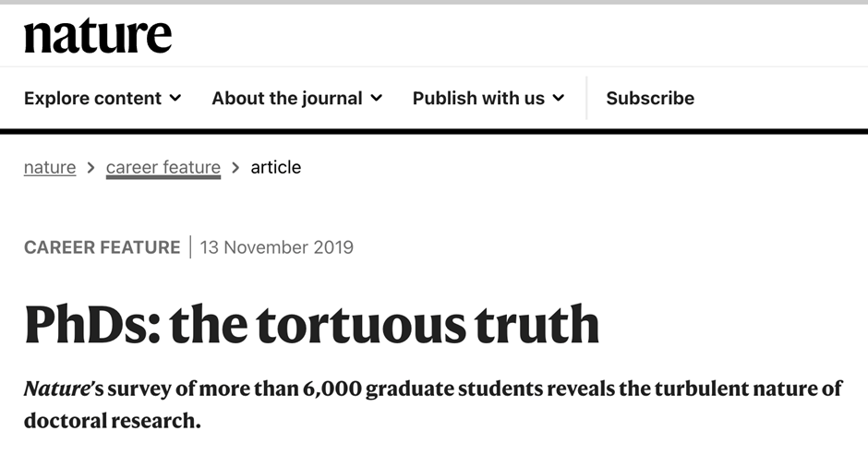The width and height of the screenshot is (868, 455).
Task: Click the vertical divider left of Subscribe
Action: [x=586, y=98]
